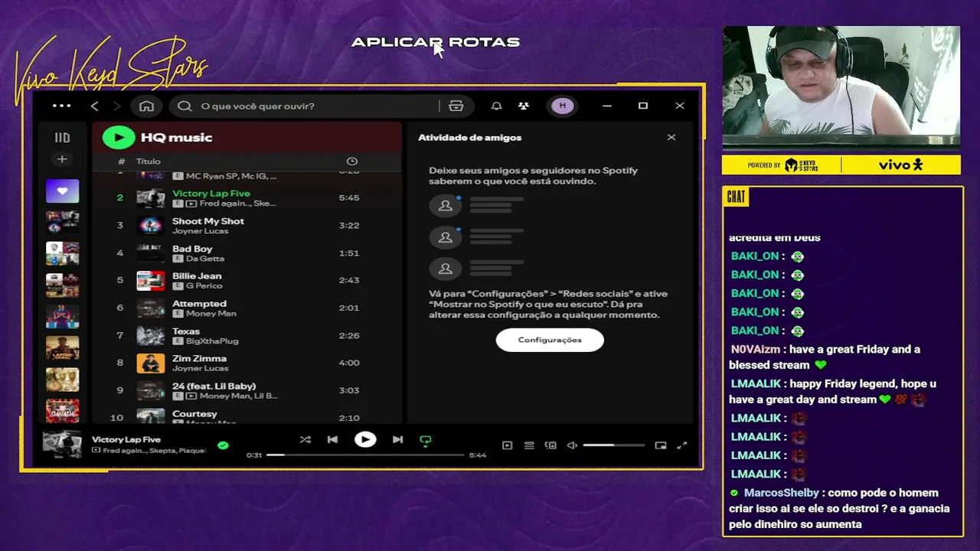Open the Browse icon beside search
This screenshot has width=980, height=551.
click(456, 106)
